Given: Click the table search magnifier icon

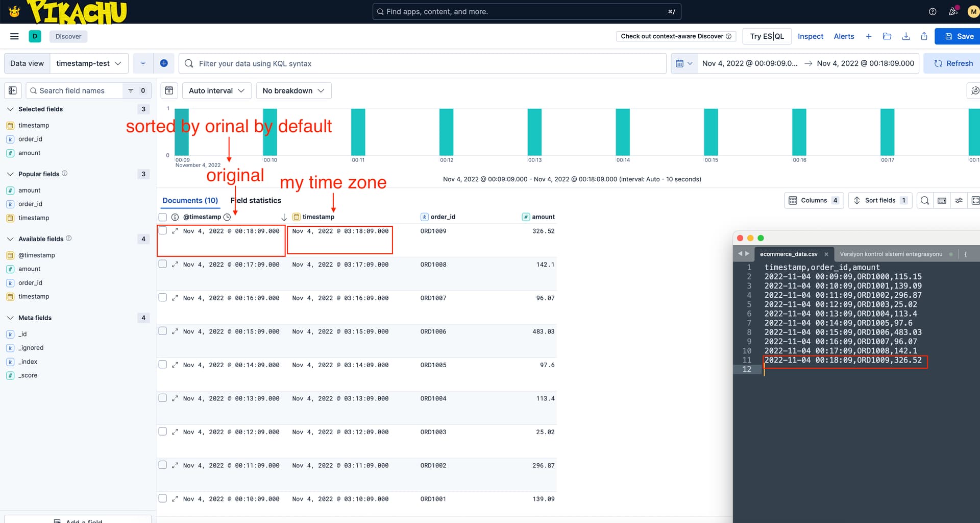Looking at the screenshot, I should (925, 200).
